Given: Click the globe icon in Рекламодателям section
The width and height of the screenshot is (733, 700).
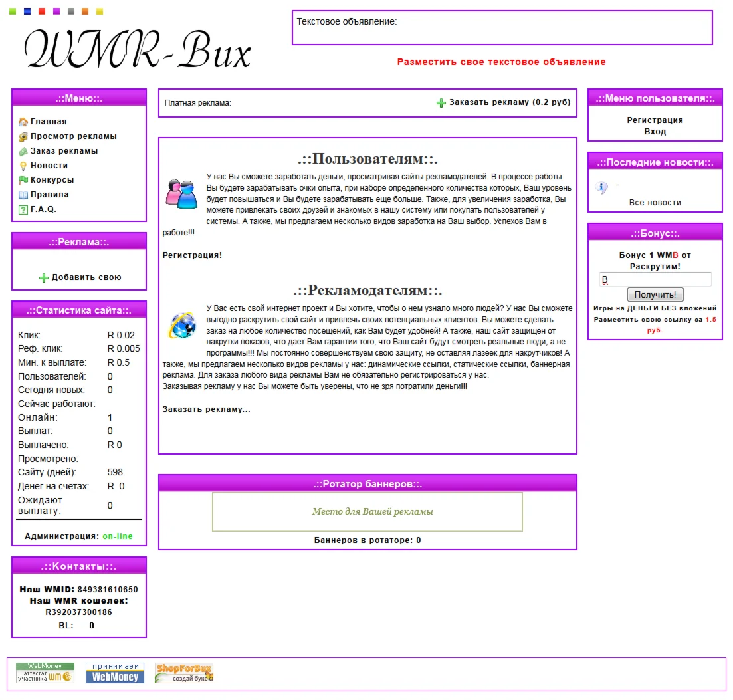Looking at the screenshot, I should pos(182,326).
